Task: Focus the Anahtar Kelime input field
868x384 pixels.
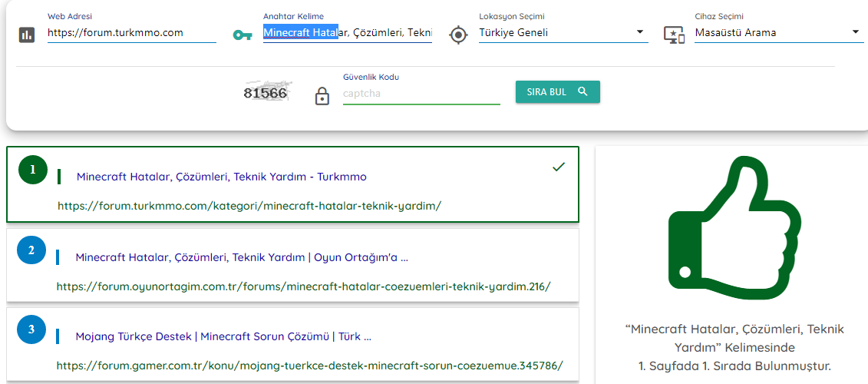Action: [348, 33]
